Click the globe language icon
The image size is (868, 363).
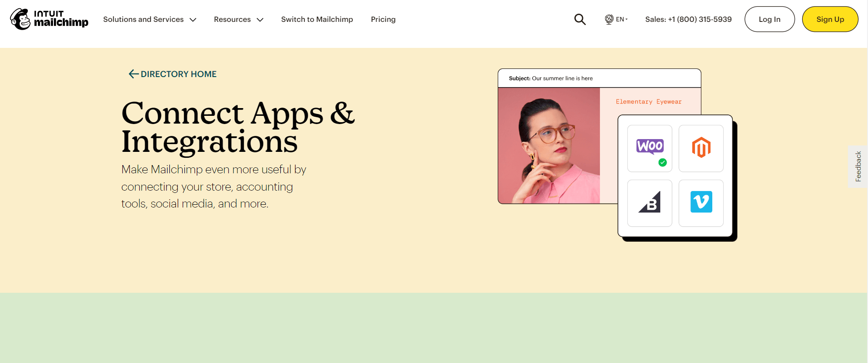point(609,19)
